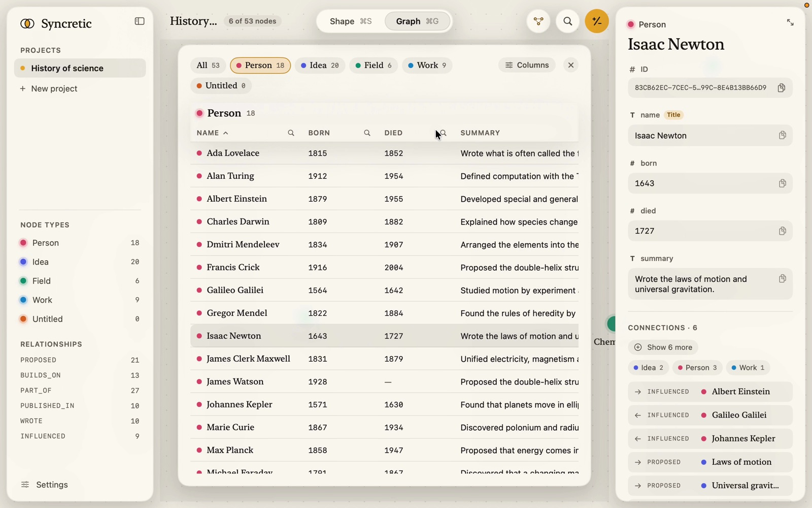Filter table by Person 18

pyautogui.click(x=260, y=65)
